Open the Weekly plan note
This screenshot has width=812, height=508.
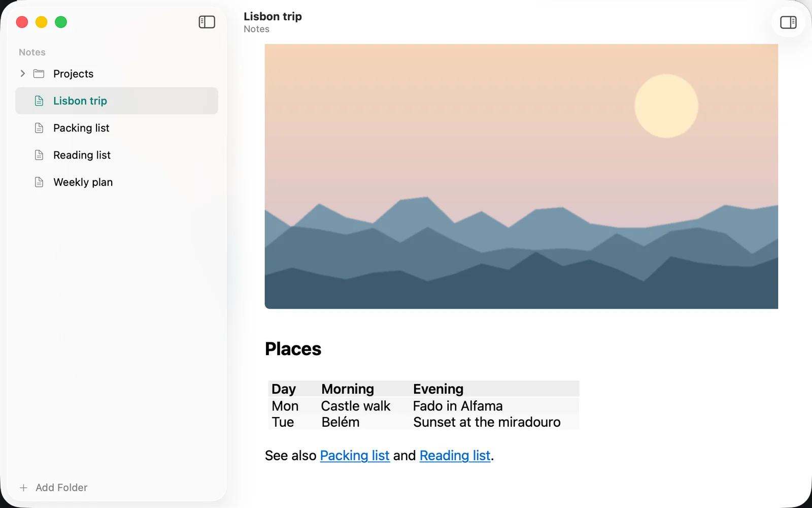[x=117, y=182]
